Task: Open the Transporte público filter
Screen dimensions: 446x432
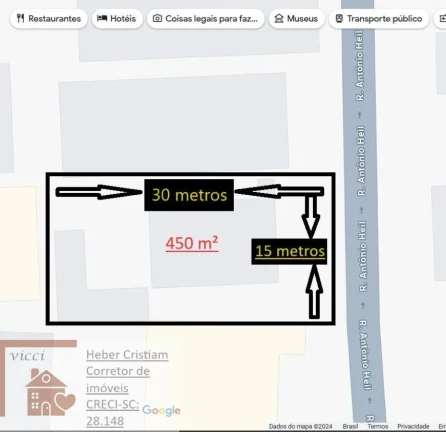Action: (x=379, y=19)
